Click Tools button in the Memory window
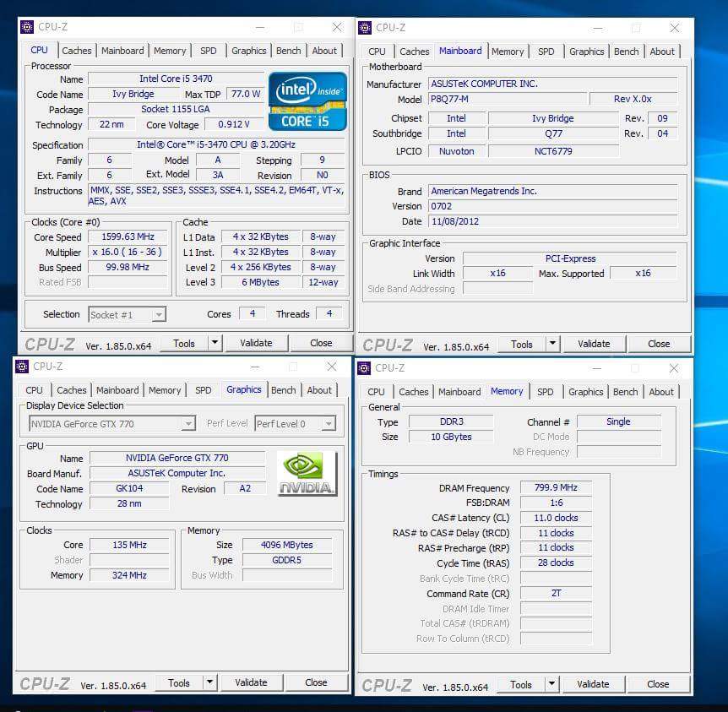Viewport: 728px width, 712px height. [x=521, y=684]
